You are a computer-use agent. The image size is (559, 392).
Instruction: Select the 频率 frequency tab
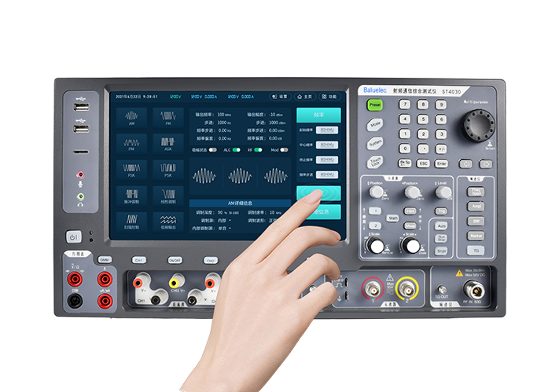point(318,115)
